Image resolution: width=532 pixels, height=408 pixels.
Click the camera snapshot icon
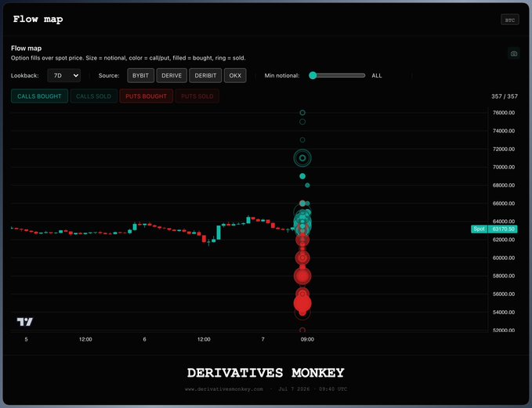[x=514, y=53]
